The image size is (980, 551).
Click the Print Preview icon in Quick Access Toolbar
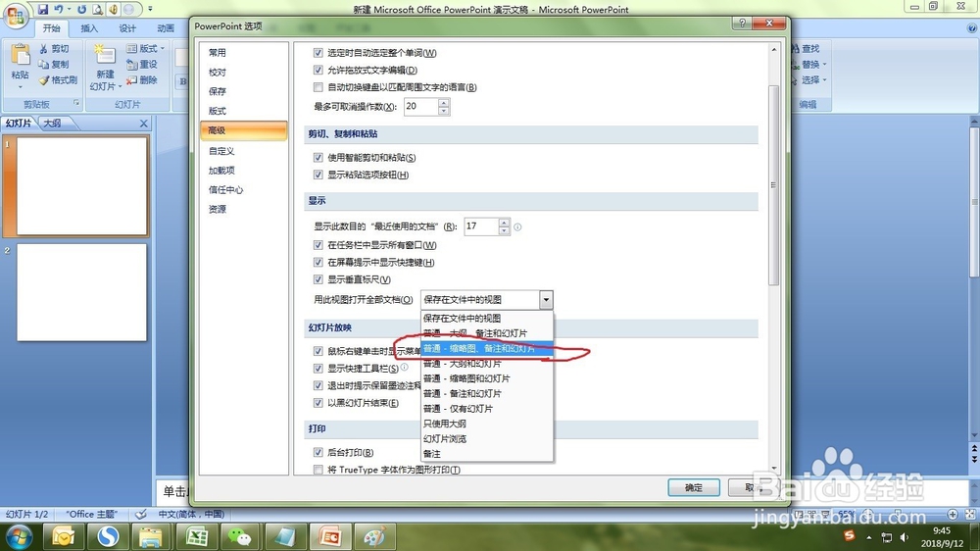coord(97,10)
